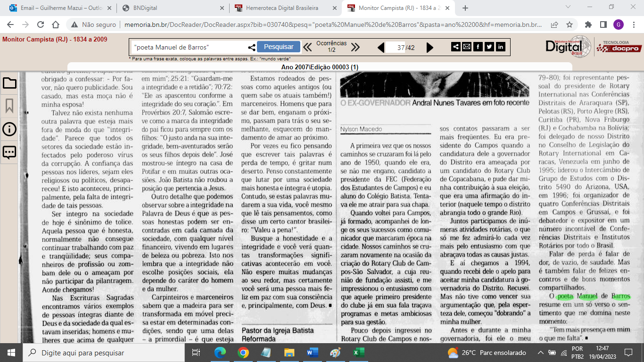Open Google Chrome from taskbar
644x362 pixels.
click(x=243, y=352)
